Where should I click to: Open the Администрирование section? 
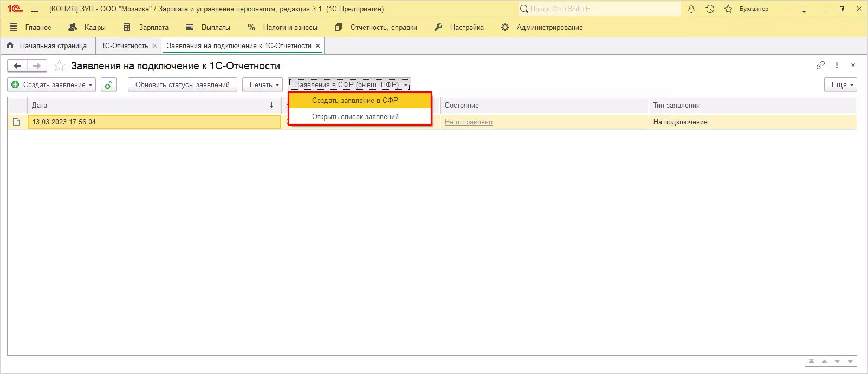pos(542,27)
